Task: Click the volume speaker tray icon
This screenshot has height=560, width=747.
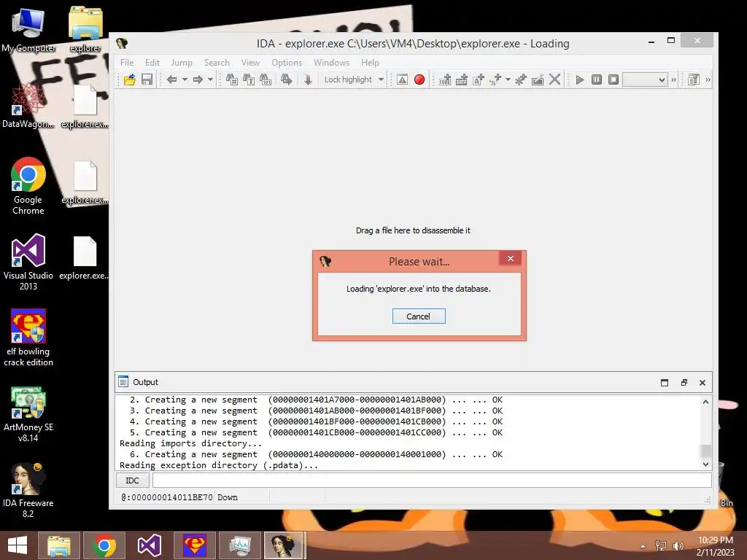Action: (678, 545)
